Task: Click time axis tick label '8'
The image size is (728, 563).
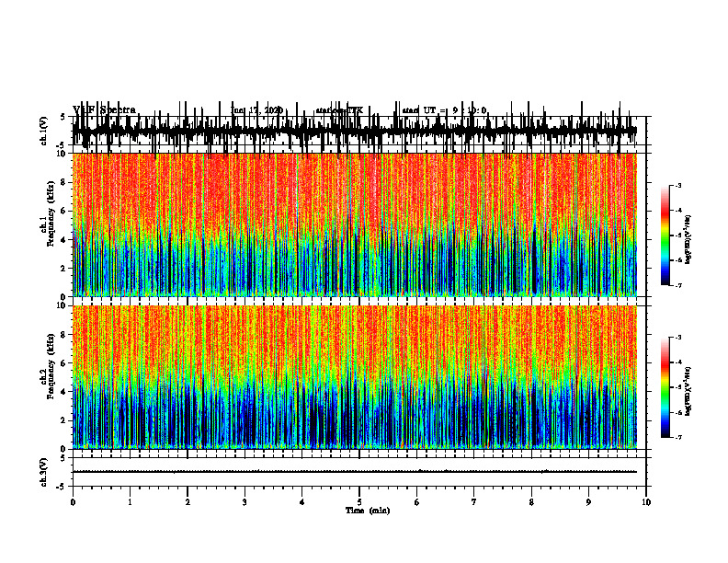Action: point(531,502)
